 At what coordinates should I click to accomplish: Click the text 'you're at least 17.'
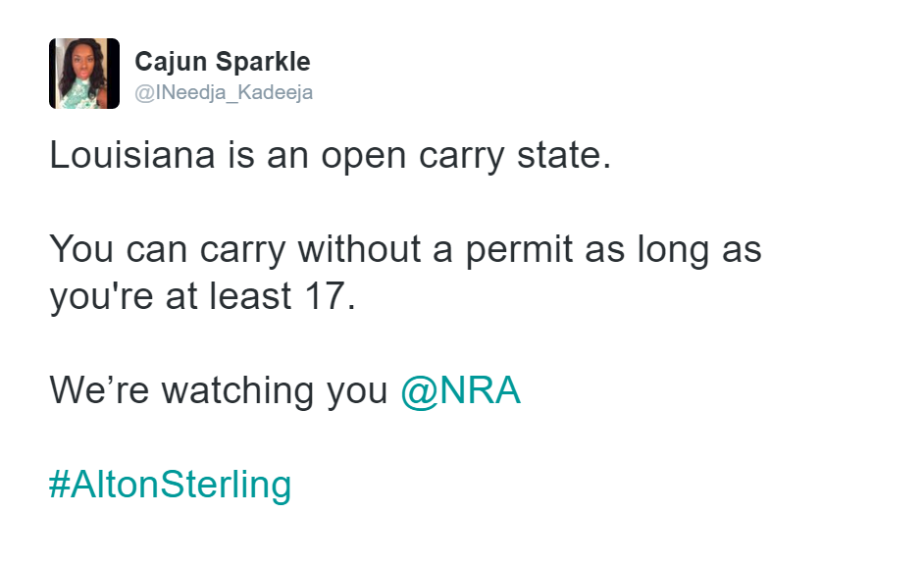[203, 296]
